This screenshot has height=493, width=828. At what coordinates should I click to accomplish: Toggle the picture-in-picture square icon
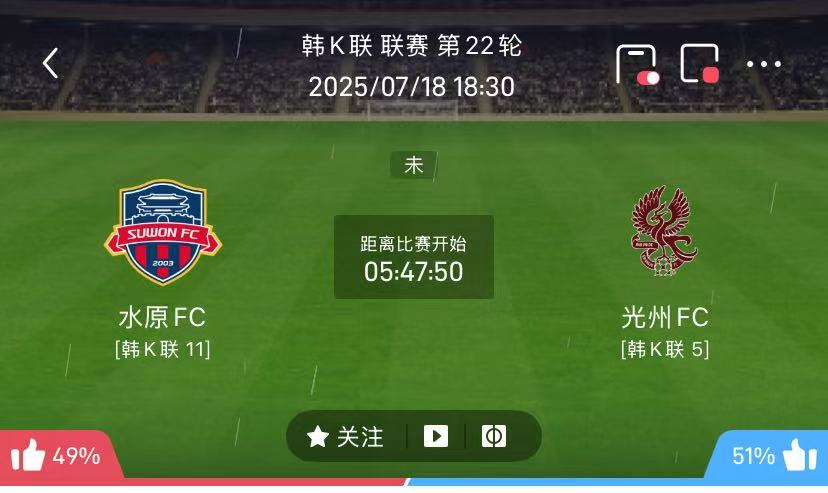point(700,64)
